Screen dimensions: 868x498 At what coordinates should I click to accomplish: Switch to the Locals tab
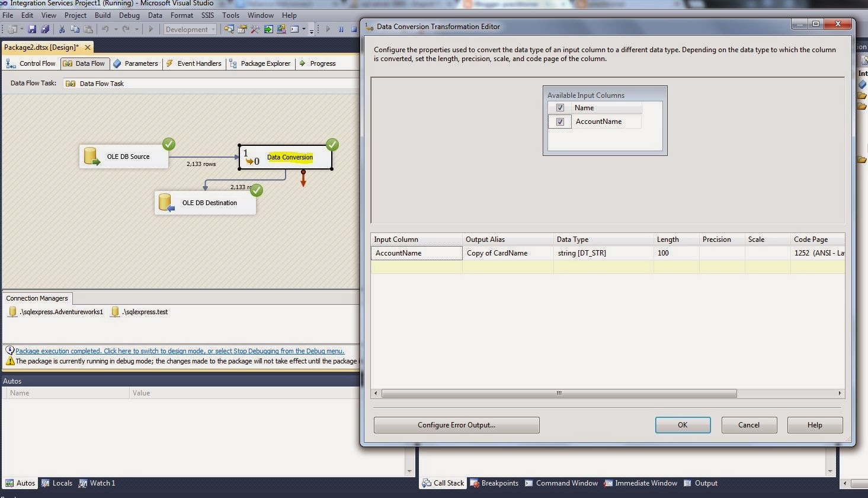coord(57,483)
